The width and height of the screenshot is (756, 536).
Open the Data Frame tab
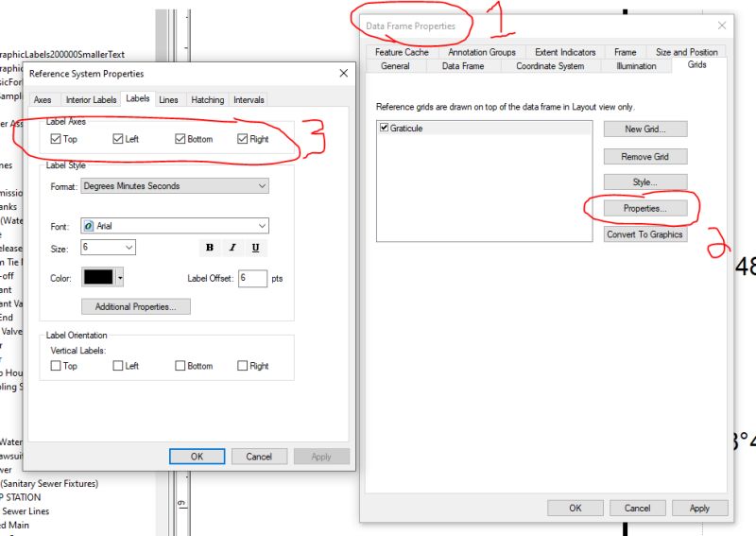click(463, 66)
